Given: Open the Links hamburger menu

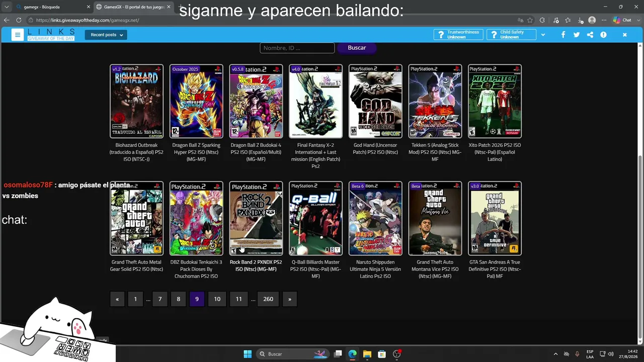Looking at the screenshot, I should click(x=18, y=35).
